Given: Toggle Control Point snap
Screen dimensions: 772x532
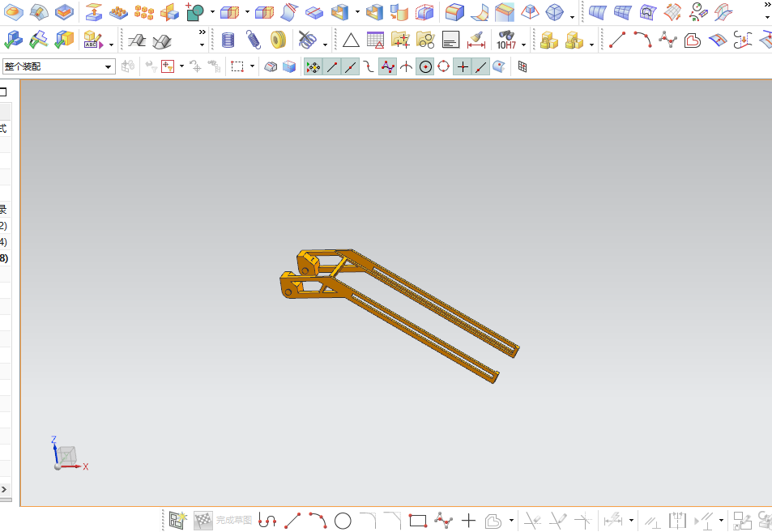Looking at the screenshot, I should tap(369, 66).
